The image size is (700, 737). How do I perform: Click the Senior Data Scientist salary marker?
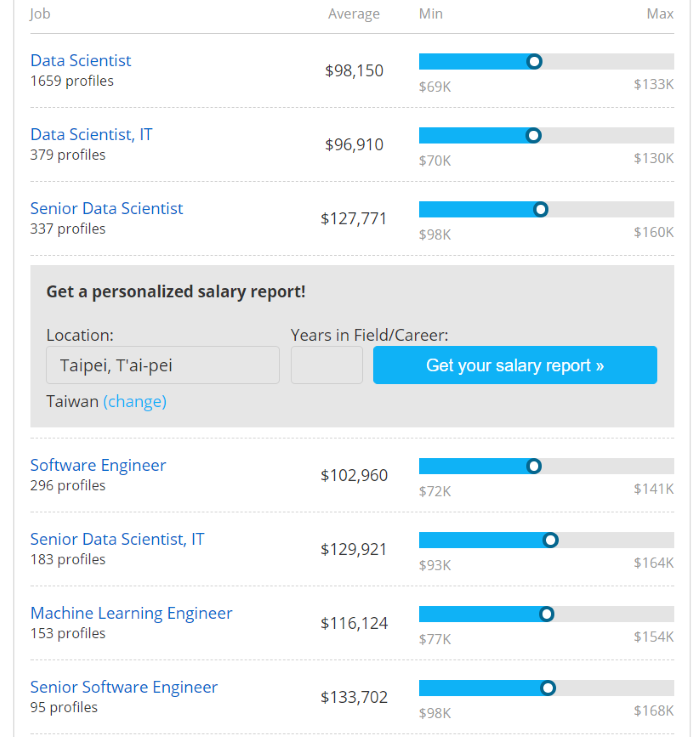click(x=541, y=210)
